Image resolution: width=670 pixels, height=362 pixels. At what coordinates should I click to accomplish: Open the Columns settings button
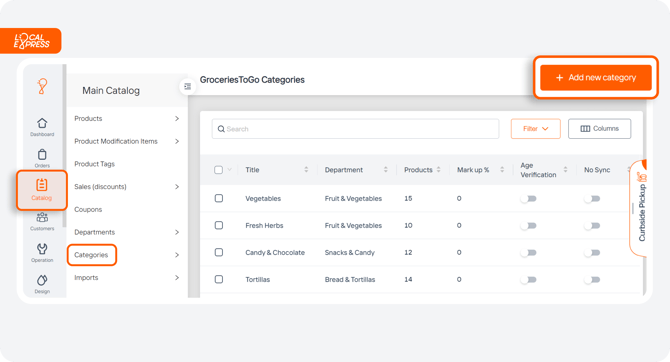(x=599, y=129)
